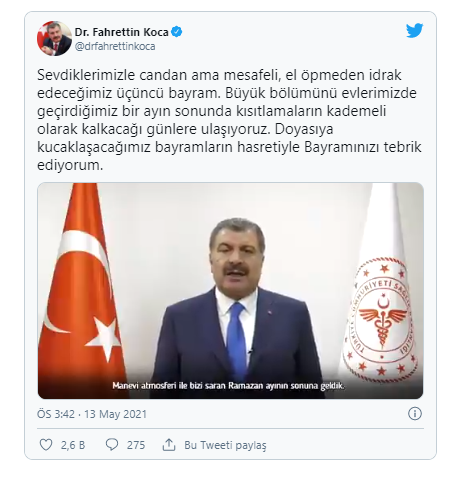Screen dimensions: 461x479
Task: Open Dr. Fahrettin Koca's profile avatar
Action: pos(54,39)
